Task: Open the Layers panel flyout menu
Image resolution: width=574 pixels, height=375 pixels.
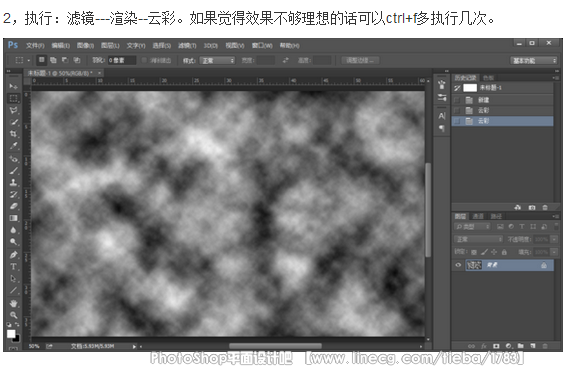Action: (x=556, y=216)
